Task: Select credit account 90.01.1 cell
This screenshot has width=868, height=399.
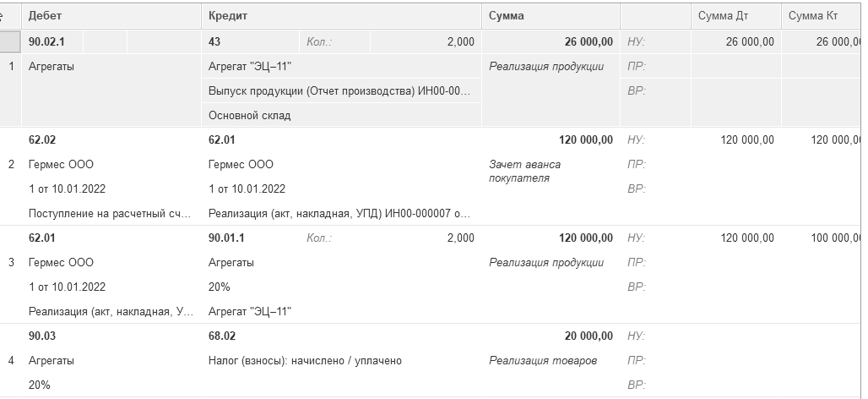Action: (x=226, y=238)
